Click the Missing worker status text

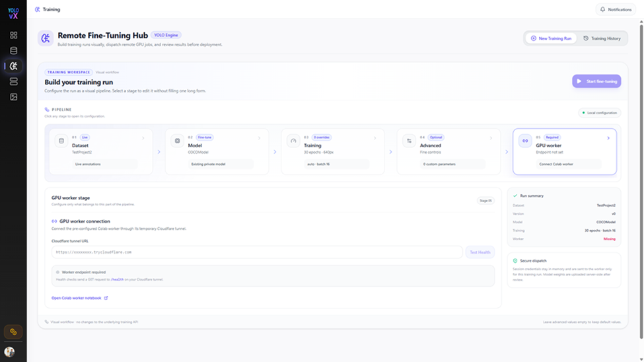click(610, 238)
